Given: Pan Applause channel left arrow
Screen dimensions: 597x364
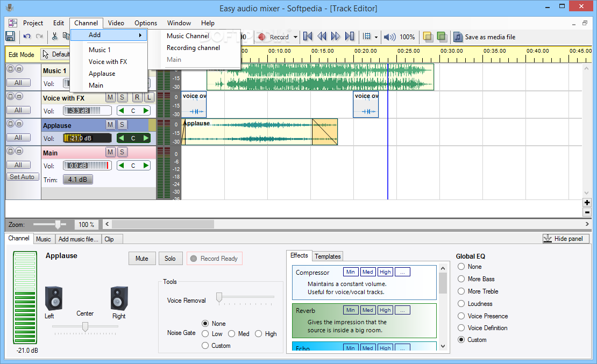Looking at the screenshot, I should click(121, 138).
